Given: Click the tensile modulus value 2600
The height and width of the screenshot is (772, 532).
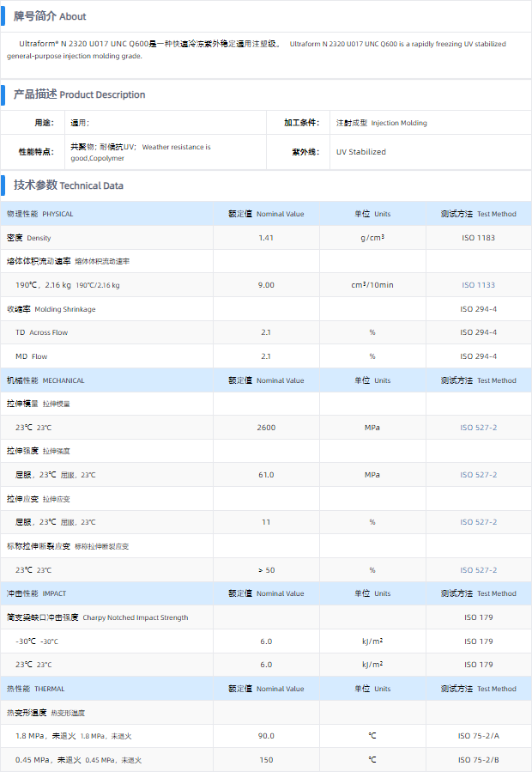Looking at the screenshot, I should [266, 428].
